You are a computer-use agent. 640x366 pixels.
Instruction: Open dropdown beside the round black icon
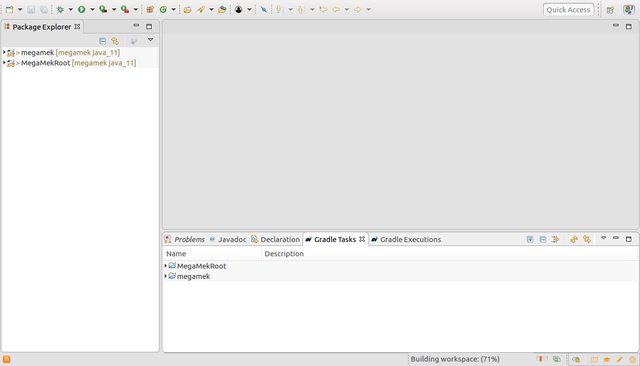[x=249, y=9]
